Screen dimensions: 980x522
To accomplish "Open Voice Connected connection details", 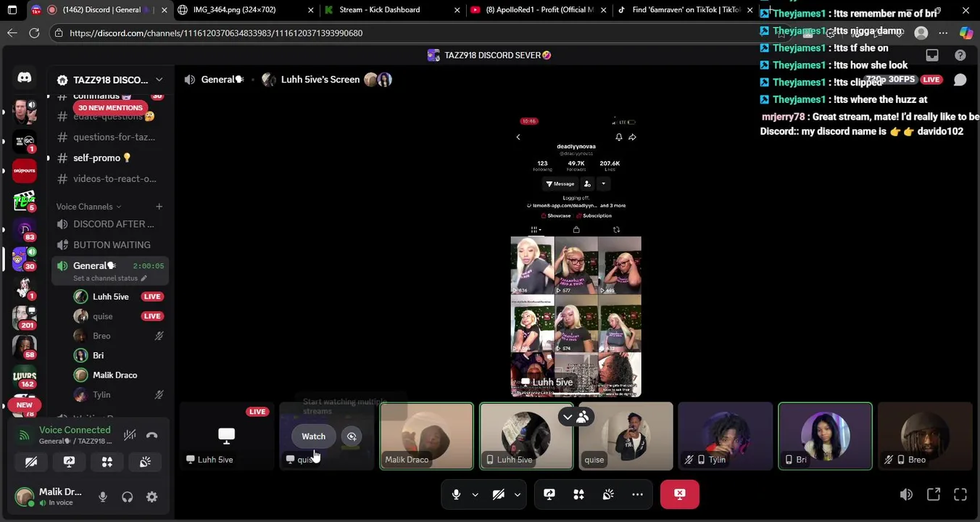I will 75,430.
